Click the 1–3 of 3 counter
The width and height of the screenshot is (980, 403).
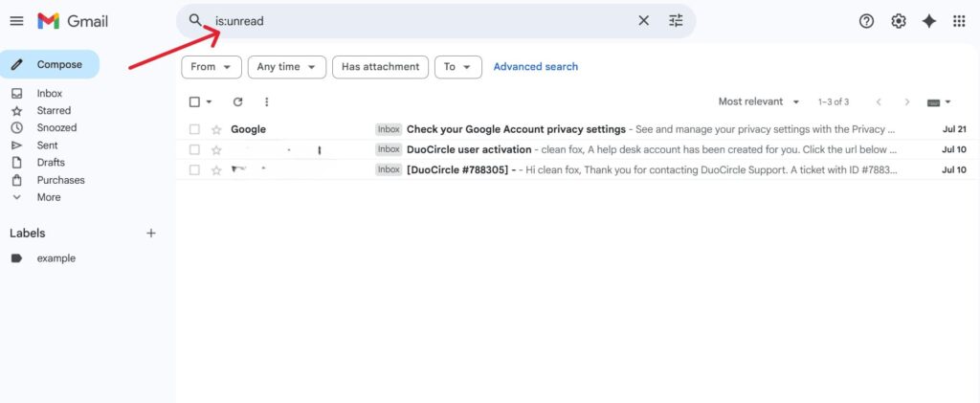[x=834, y=101]
